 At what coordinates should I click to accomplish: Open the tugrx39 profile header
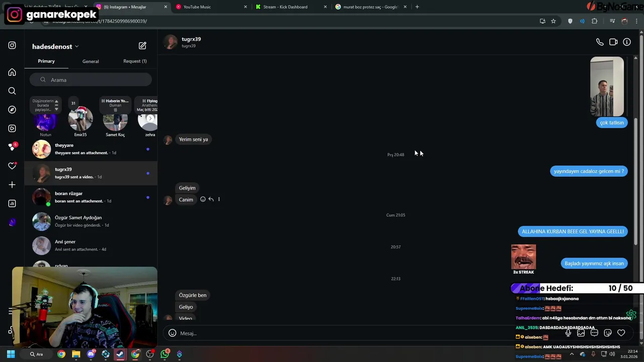pos(183,42)
